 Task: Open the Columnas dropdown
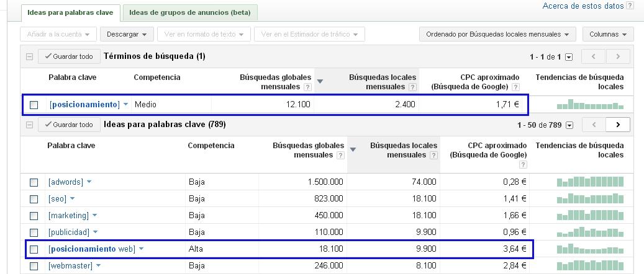pos(608,35)
